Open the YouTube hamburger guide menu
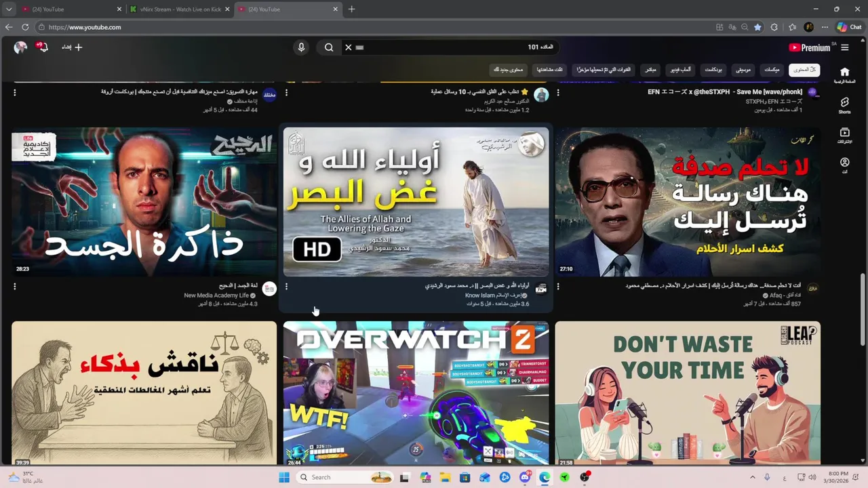868x488 pixels. click(844, 47)
